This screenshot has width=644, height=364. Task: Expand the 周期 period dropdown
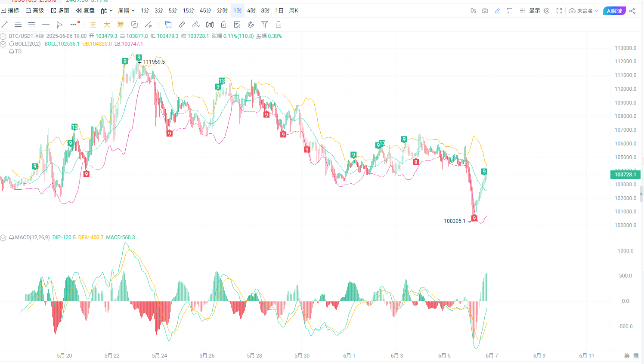coord(127,10)
